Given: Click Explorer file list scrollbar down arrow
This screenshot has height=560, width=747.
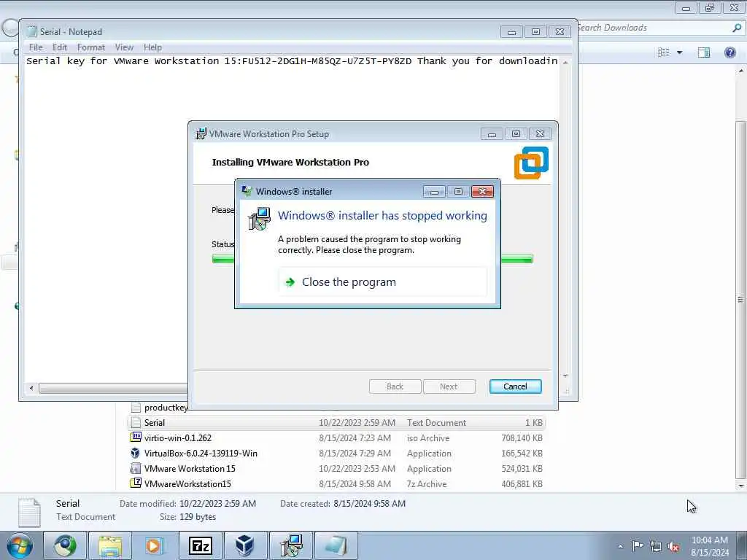Looking at the screenshot, I should pos(741,486).
